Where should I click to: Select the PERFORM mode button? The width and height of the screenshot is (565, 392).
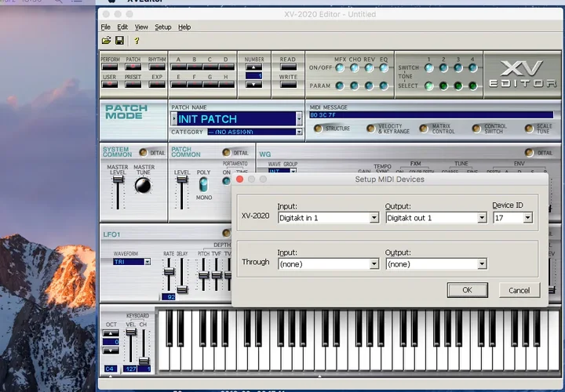110,67
